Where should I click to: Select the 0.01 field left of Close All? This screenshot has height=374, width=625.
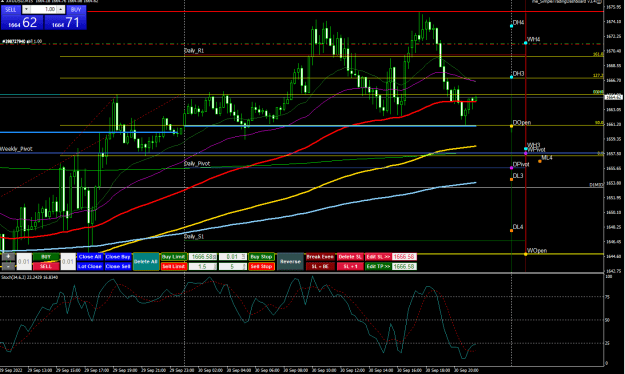(x=68, y=262)
